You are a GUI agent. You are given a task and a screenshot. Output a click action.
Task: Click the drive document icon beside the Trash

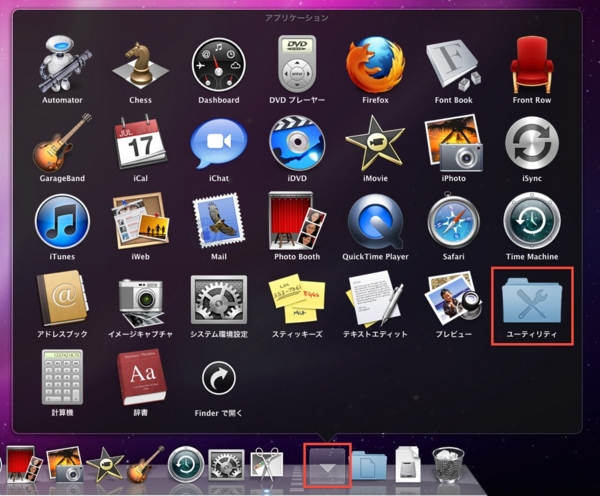408,465
